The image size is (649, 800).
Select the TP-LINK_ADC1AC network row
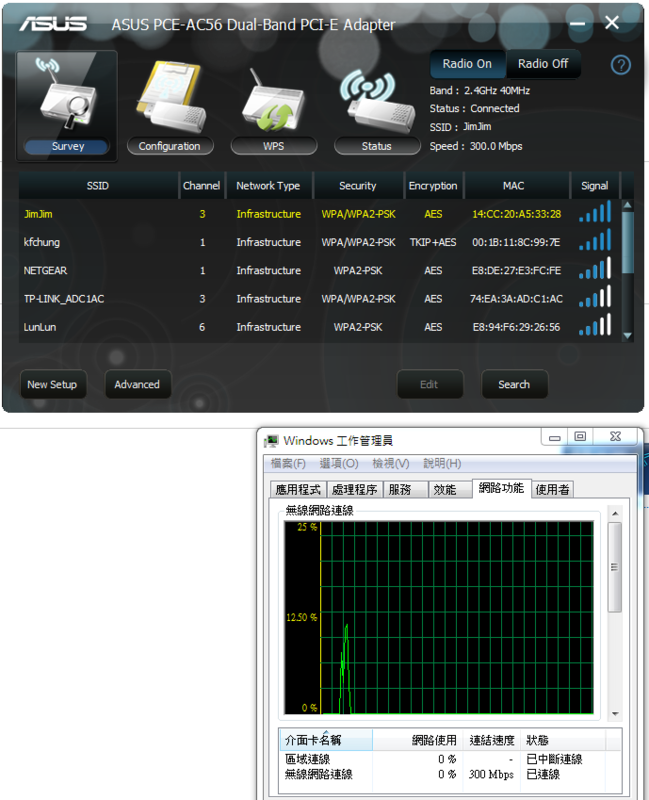(x=320, y=299)
